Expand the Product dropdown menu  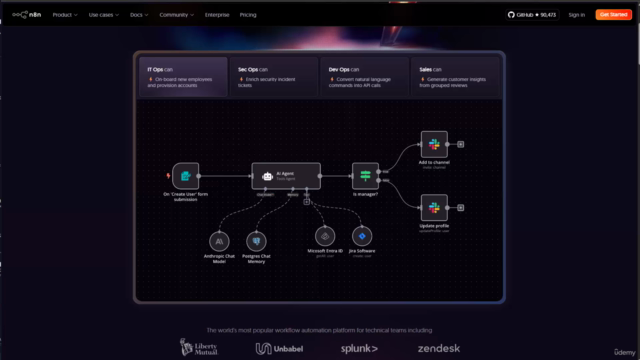coord(65,15)
